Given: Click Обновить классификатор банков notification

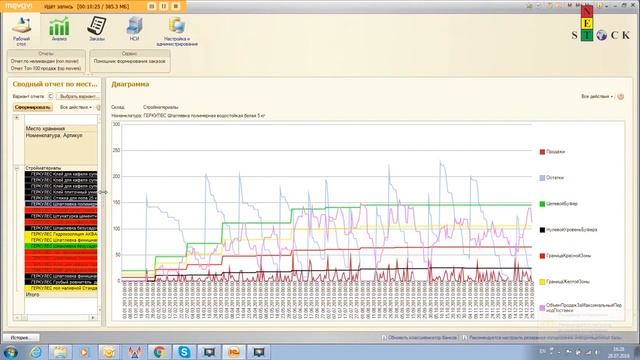Looking at the screenshot, I should (419, 338).
